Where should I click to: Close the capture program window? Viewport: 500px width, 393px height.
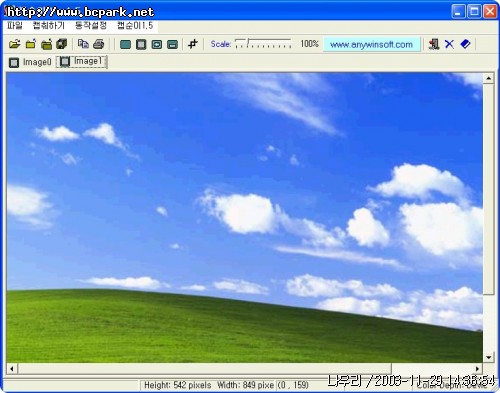490,12
